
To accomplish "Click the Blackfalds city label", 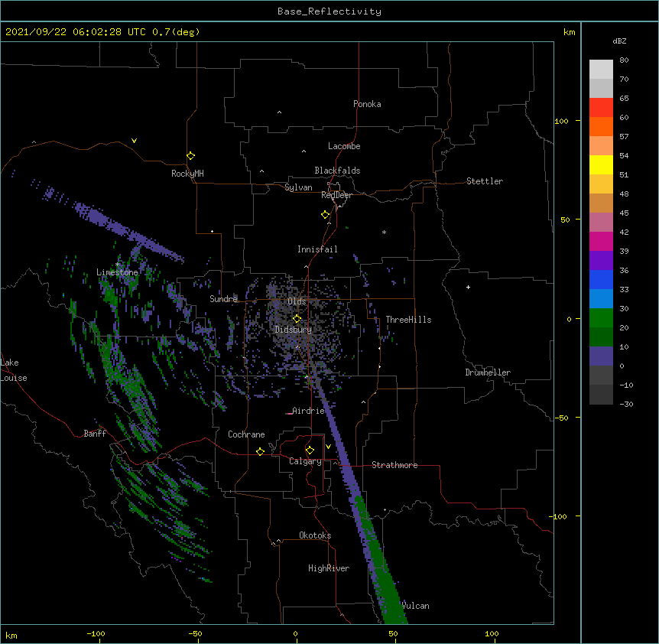I will pos(337,171).
